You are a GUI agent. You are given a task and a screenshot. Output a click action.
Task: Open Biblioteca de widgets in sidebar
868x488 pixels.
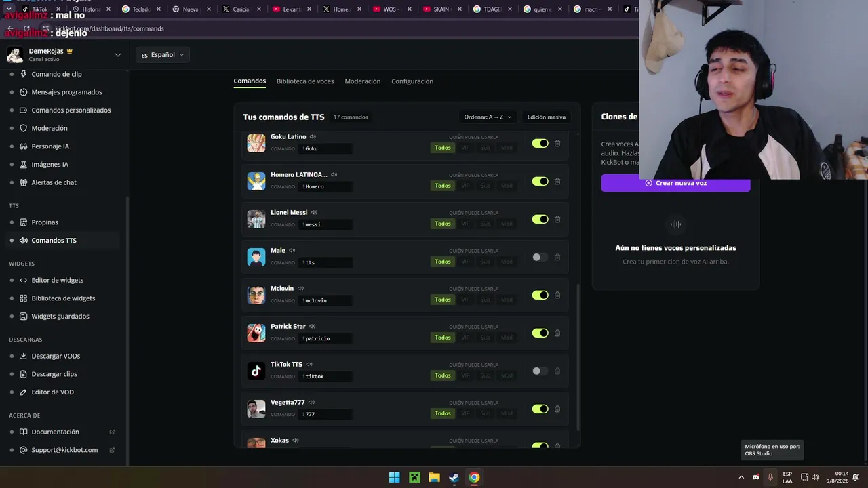point(64,298)
